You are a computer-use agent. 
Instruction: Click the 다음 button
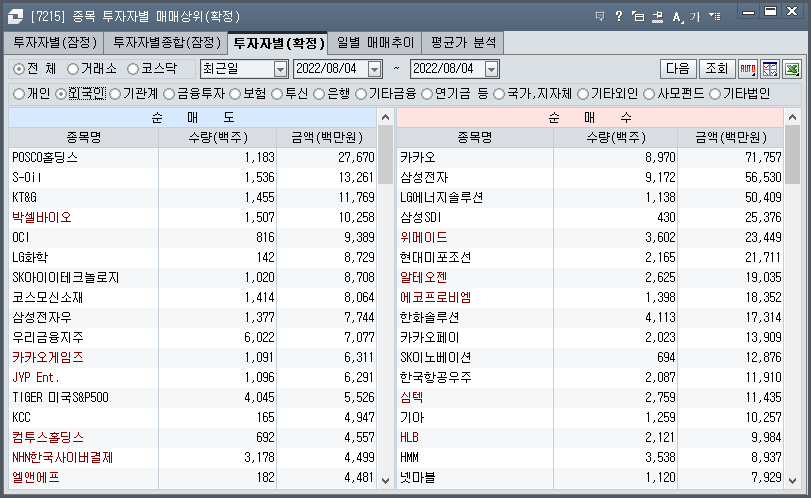(678, 69)
